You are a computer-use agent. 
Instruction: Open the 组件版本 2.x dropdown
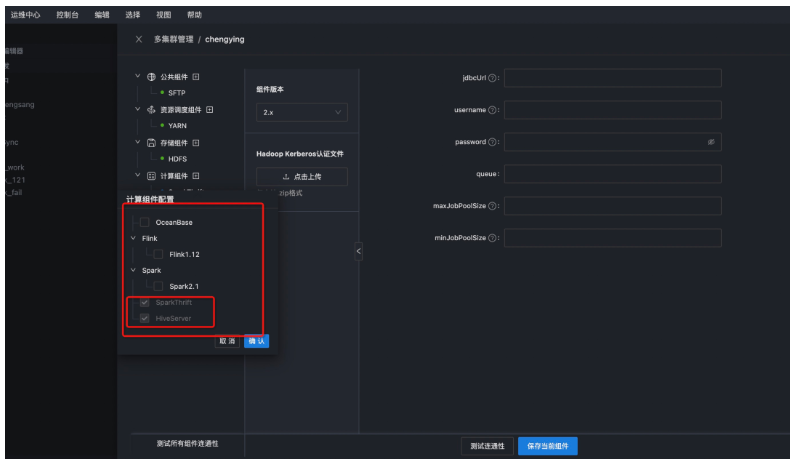302,112
